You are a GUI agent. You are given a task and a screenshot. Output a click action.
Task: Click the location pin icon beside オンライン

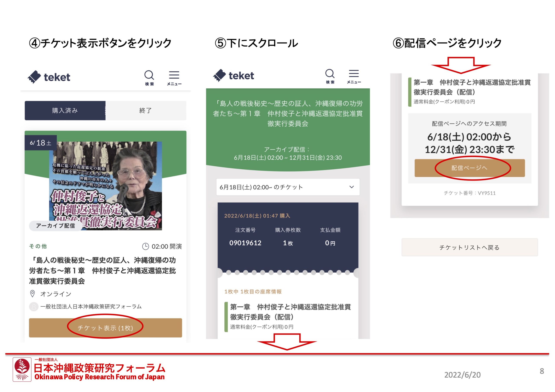[32, 294]
